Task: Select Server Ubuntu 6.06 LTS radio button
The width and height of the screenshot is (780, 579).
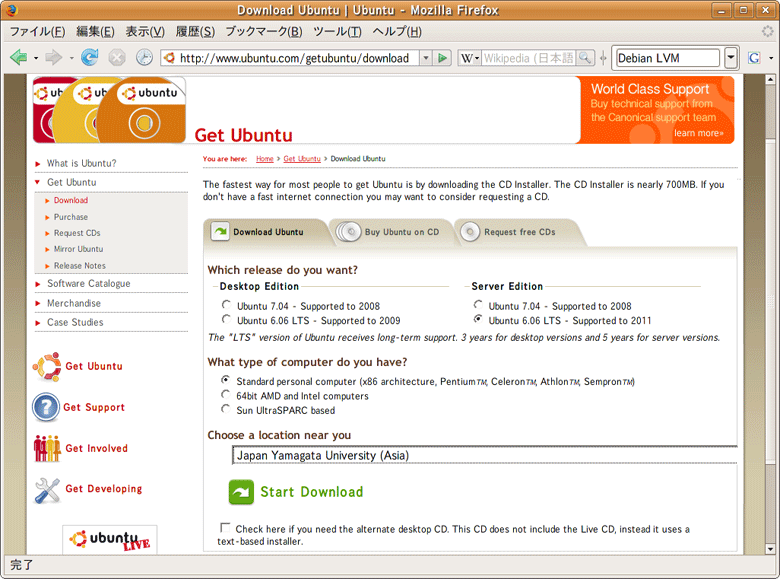Action: [478, 319]
